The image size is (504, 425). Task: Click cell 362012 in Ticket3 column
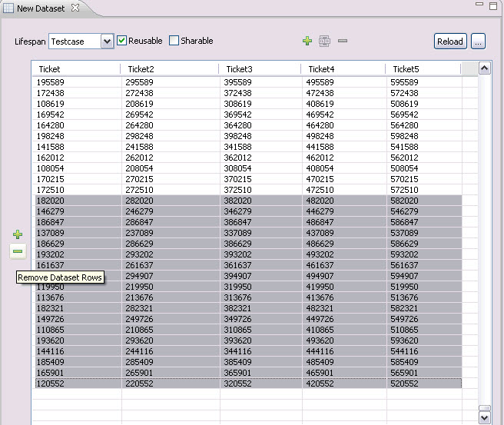261,158
